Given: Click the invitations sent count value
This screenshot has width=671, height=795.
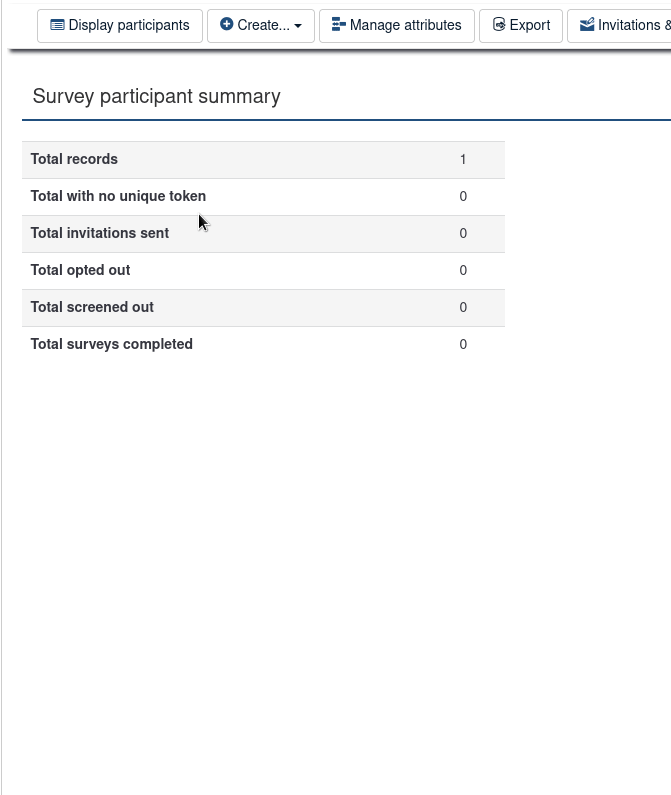Looking at the screenshot, I should click(463, 233).
